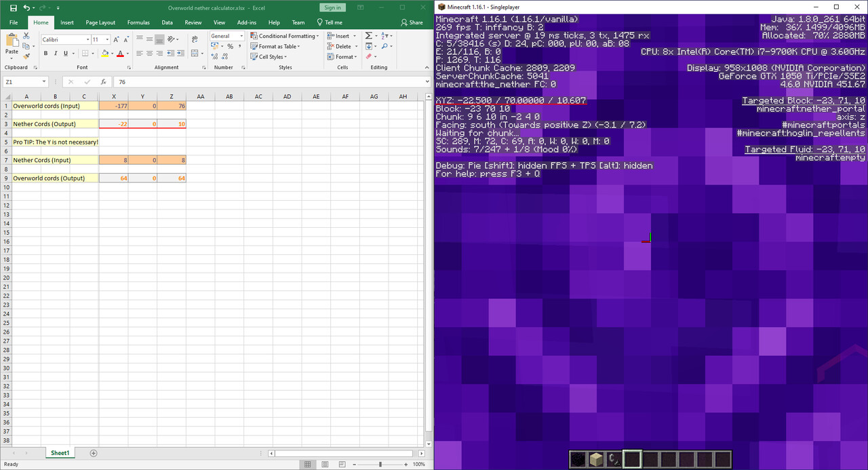
Task: Select cell X1 containing -177
Action: tap(113, 106)
